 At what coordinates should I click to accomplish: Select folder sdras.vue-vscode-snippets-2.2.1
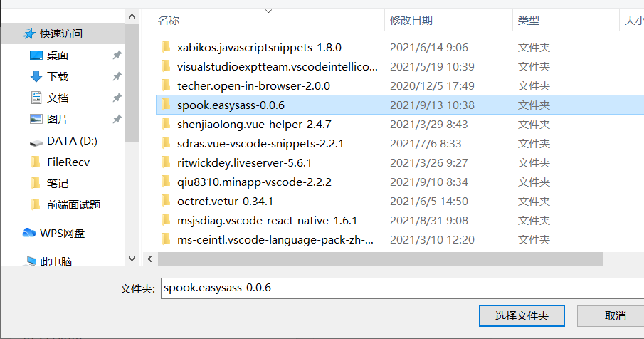(260, 143)
